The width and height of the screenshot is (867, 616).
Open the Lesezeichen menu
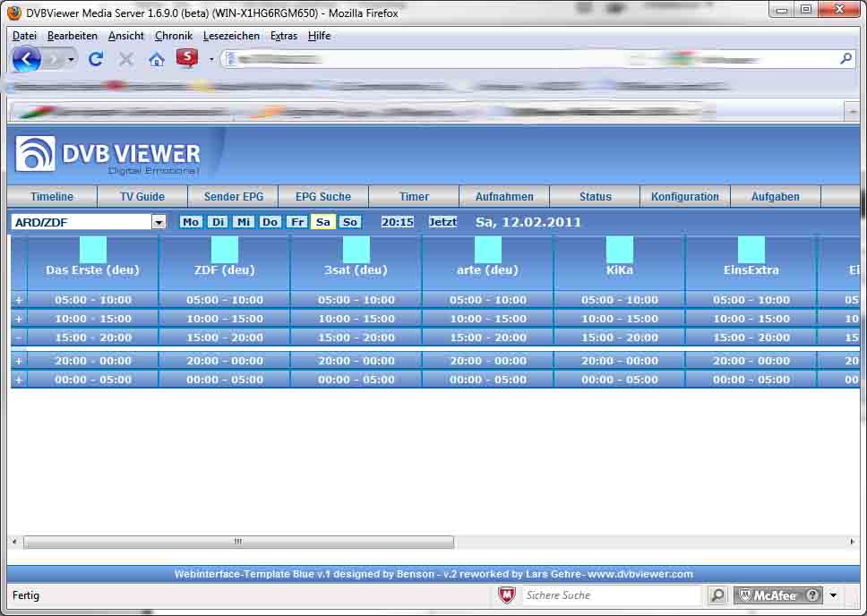pyautogui.click(x=231, y=36)
